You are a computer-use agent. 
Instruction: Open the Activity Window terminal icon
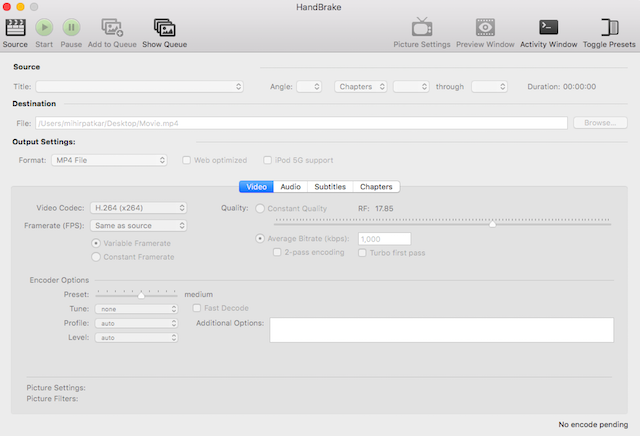548,27
